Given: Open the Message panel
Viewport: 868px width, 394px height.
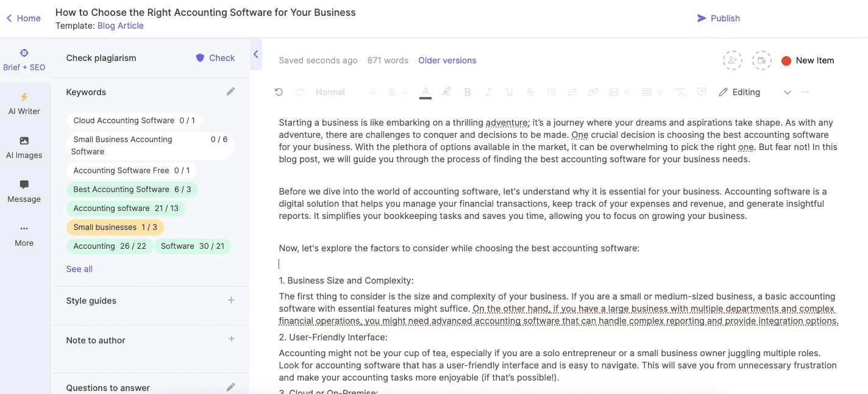Looking at the screenshot, I should point(24,192).
